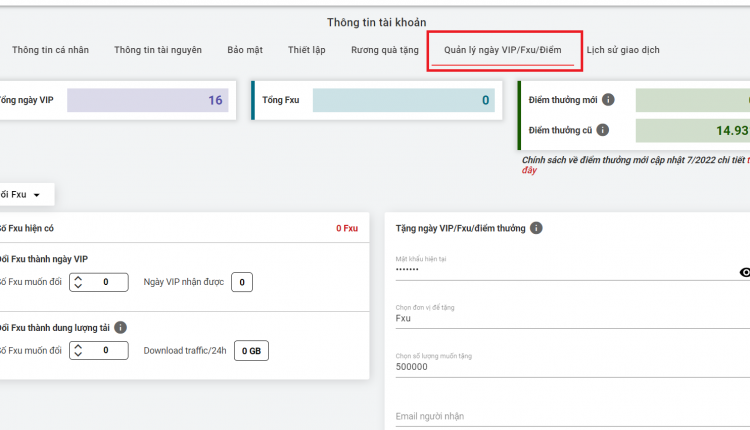Toggle password visibility eye icon
The image size is (750, 430).
[745, 272]
